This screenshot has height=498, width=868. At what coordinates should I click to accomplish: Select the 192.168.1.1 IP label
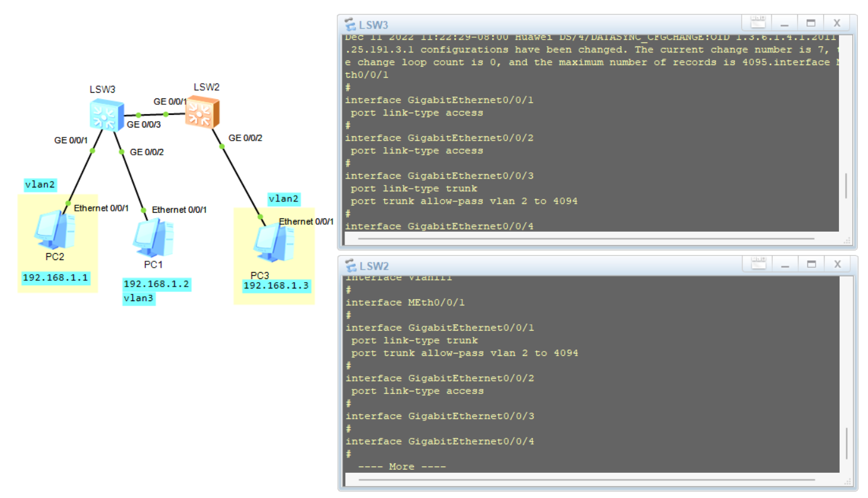(x=56, y=277)
